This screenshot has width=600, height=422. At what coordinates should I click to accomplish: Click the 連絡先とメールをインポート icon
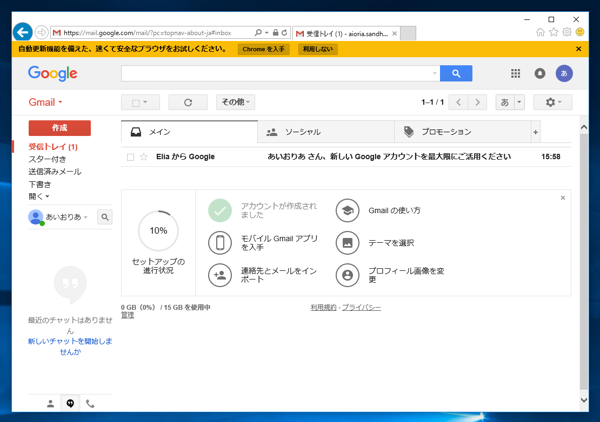pos(220,275)
